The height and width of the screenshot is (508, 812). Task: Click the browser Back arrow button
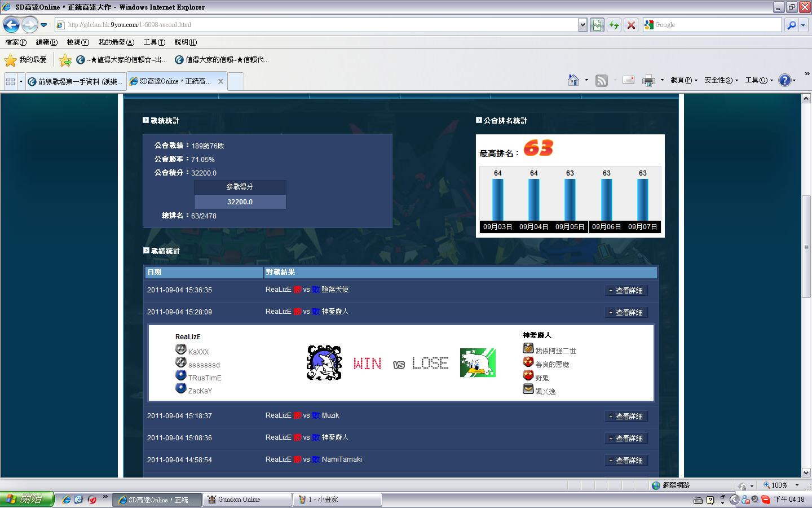click(11, 25)
